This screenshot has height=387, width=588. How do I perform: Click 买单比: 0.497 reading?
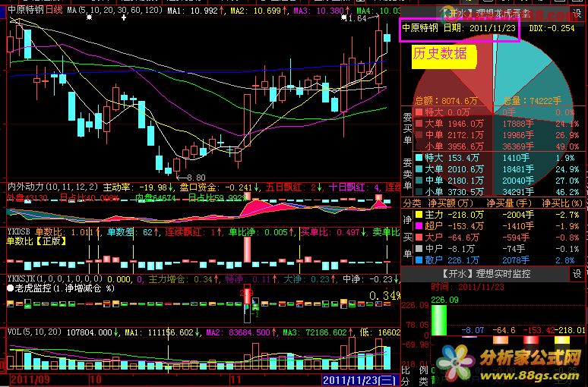tap(334, 232)
